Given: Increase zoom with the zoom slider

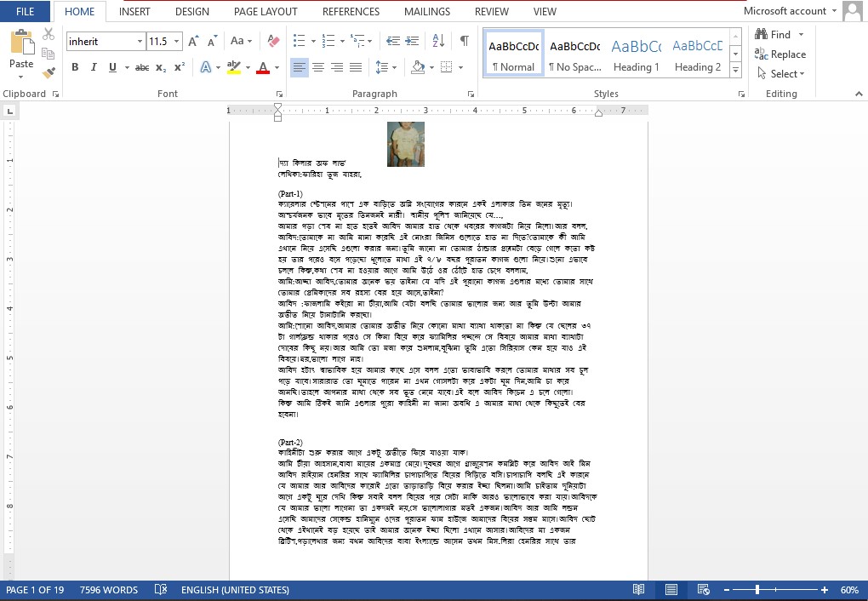Looking at the screenshot, I should click(824, 589).
